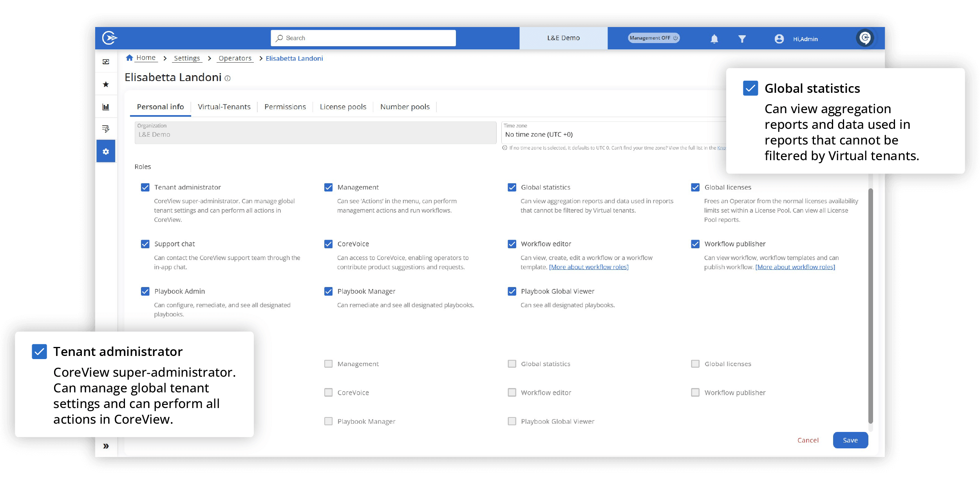Uncheck the Playbook Admin role
This screenshot has height=484, width=980.
pyautogui.click(x=145, y=291)
